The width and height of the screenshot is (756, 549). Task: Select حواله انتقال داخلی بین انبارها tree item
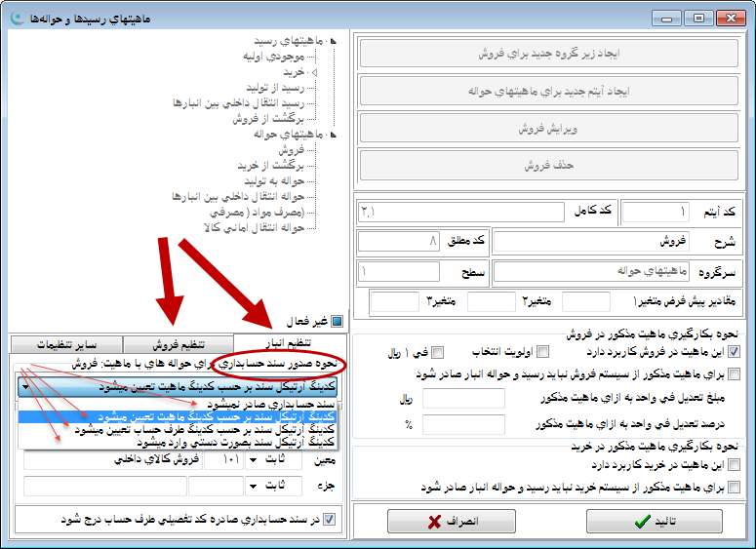coord(238,197)
